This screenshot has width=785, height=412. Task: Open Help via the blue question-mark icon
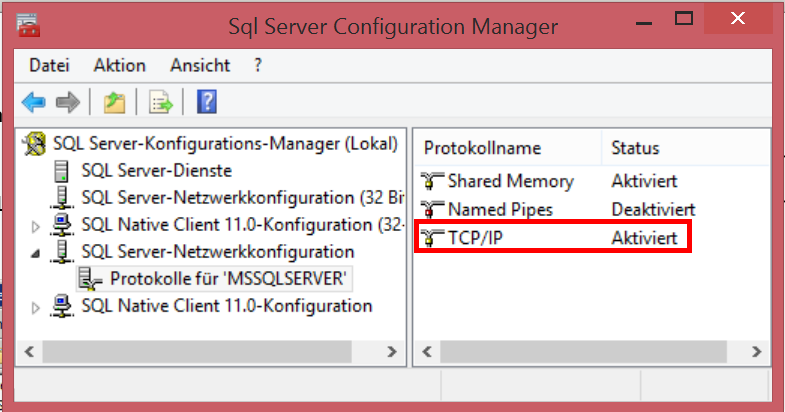[207, 102]
